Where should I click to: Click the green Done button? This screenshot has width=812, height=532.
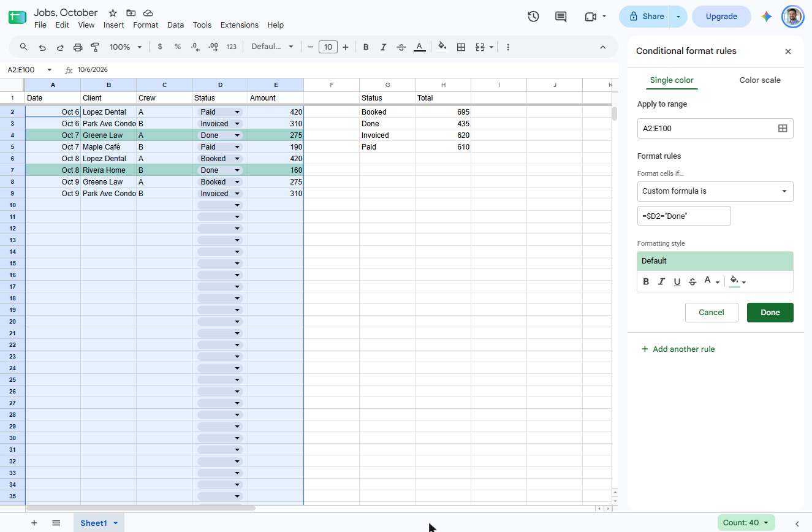click(x=770, y=313)
